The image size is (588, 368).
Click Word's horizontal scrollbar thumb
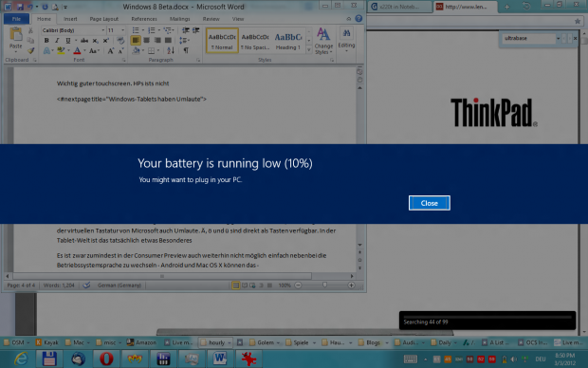click(x=162, y=276)
